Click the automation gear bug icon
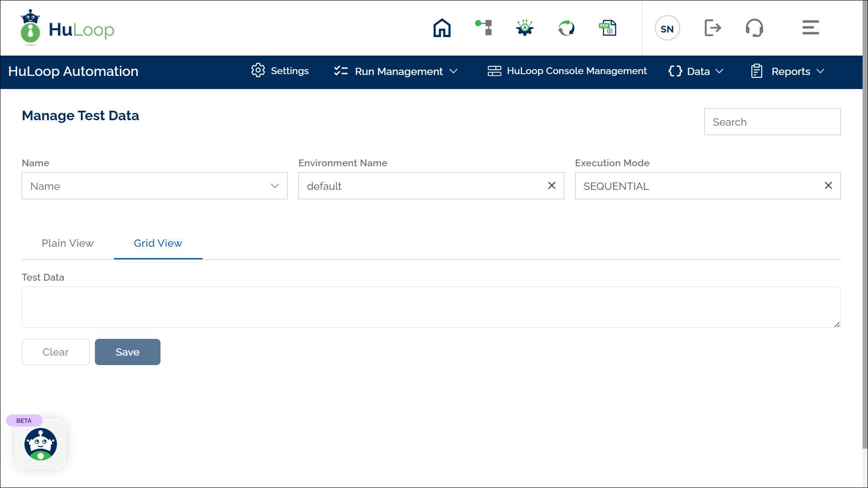This screenshot has width=868, height=488. 525,28
